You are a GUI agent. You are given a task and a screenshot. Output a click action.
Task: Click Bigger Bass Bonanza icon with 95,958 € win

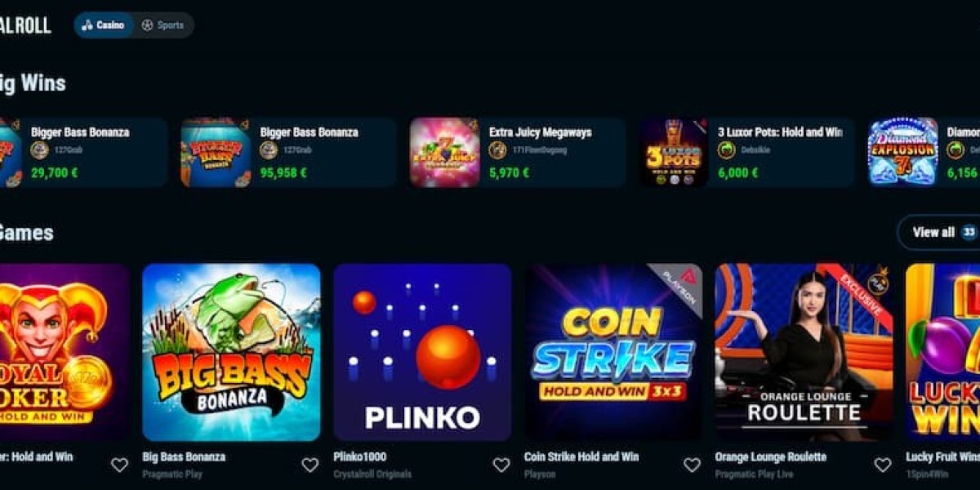216,152
